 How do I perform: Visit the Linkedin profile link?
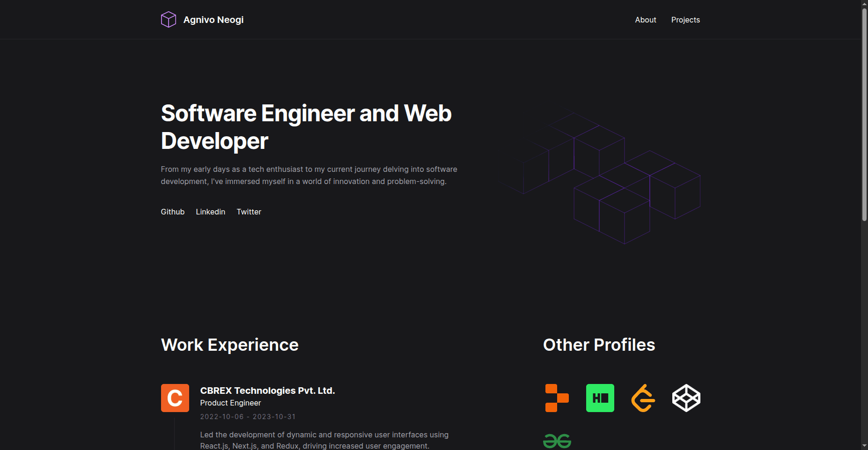[x=210, y=212]
